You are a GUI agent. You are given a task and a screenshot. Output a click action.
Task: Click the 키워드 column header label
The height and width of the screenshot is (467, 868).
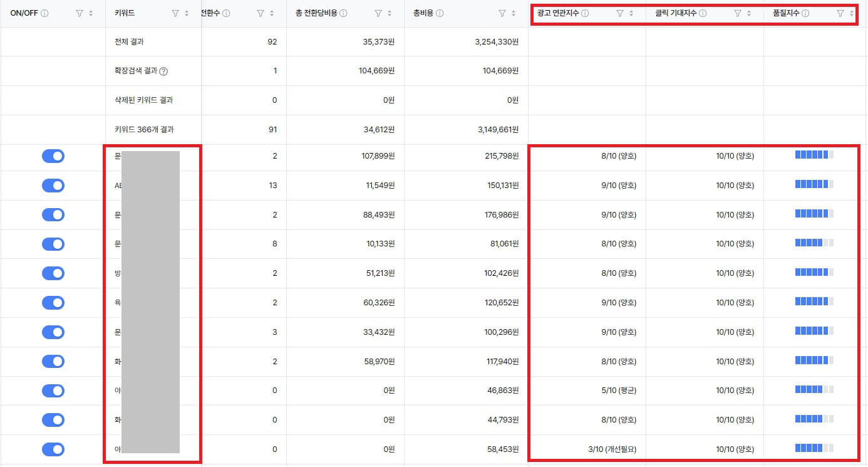tap(125, 13)
